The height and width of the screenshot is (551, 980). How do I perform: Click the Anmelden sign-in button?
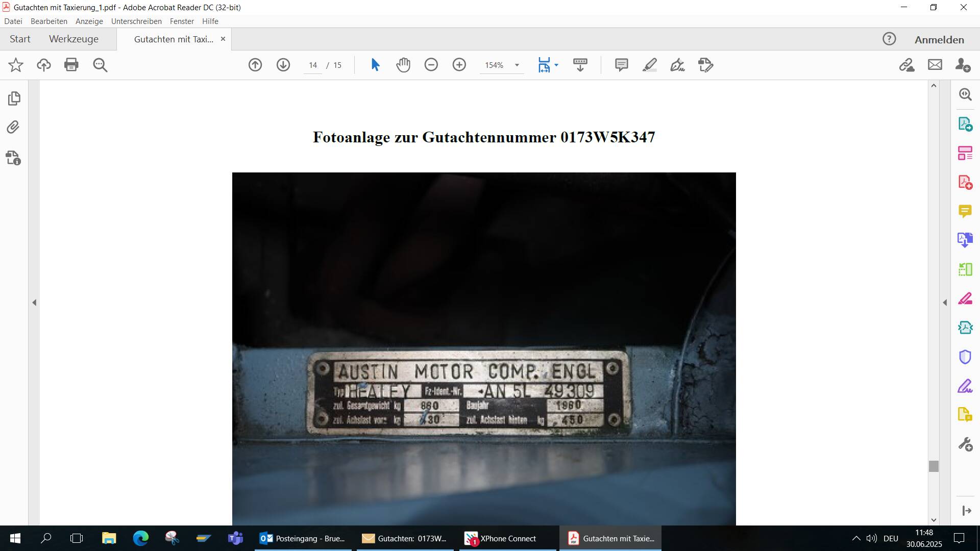point(939,40)
